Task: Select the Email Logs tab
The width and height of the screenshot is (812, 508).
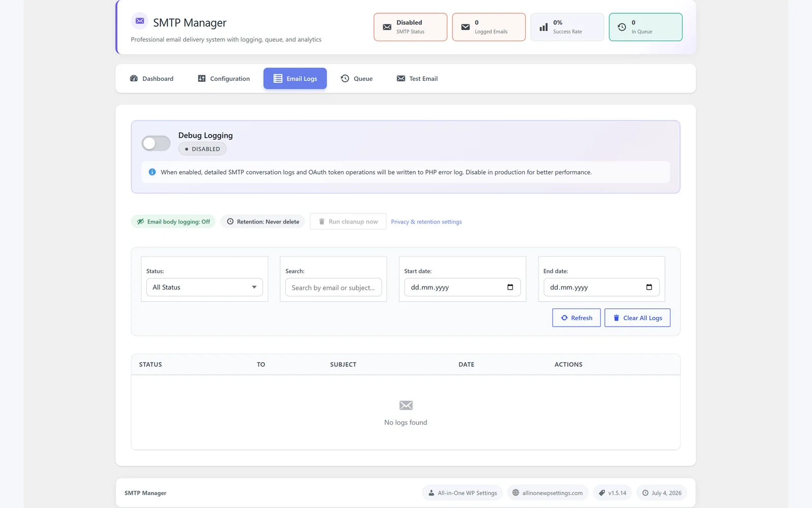Action: click(x=295, y=78)
